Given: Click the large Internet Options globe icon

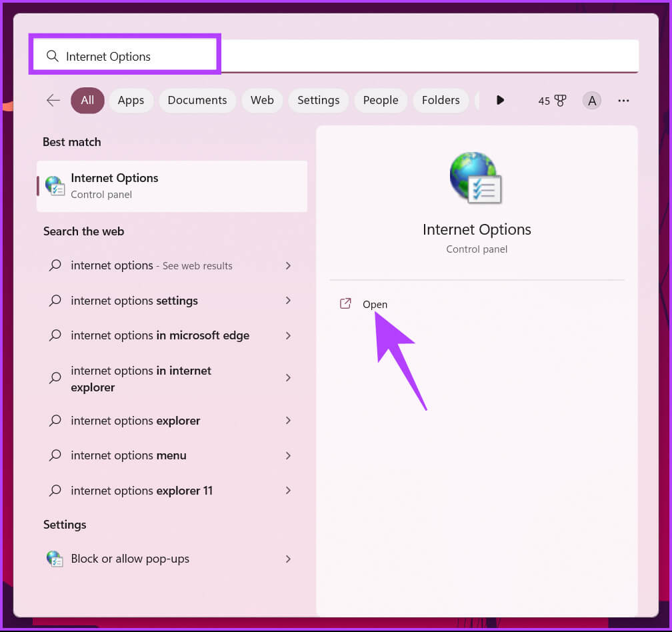Looking at the screenshot, I should 476,178.
